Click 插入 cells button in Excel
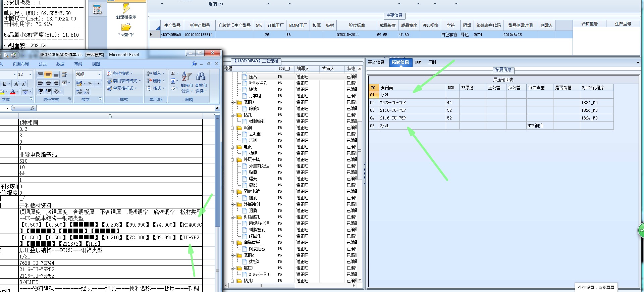Screen dimensions: 644x292 click(156, 73)
